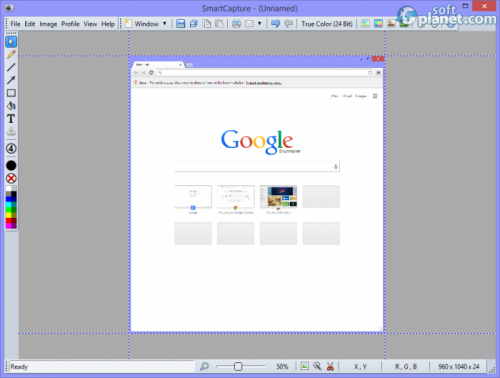Choose the cyan palette swatch
Image resolution: width=500 pixels, height=378 pixels.
click(8, 205)
